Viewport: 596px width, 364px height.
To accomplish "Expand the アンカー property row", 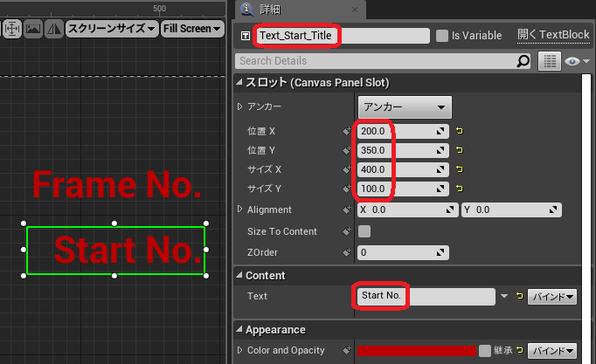I will (x=239, y=106).
